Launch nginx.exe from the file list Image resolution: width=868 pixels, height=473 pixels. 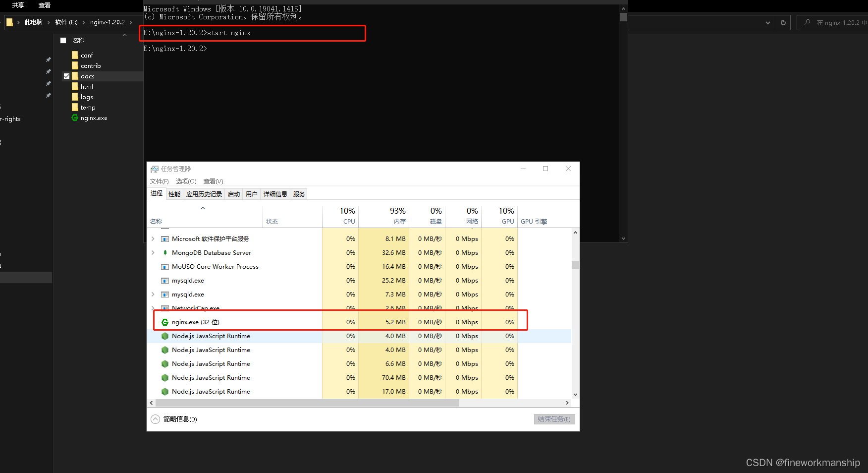94,118
